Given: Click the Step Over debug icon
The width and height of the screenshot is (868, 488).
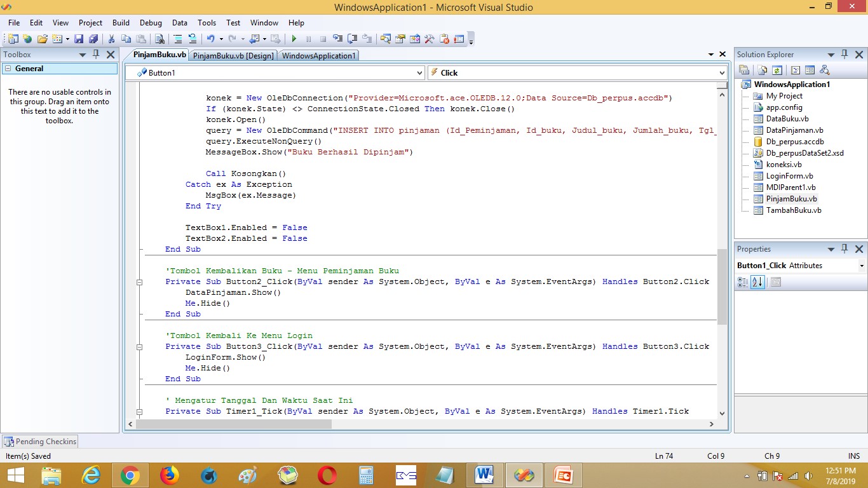Looking at the screenshot, I should pyautogui.click(x=352, y=39).
